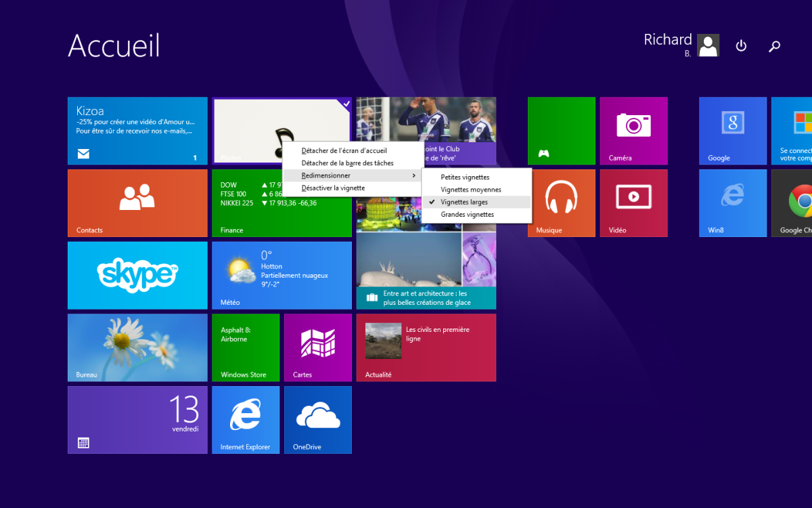Click the 'Partiellement nuageux' weather text
The image size is (812, 508).
[x=294, y=276]
